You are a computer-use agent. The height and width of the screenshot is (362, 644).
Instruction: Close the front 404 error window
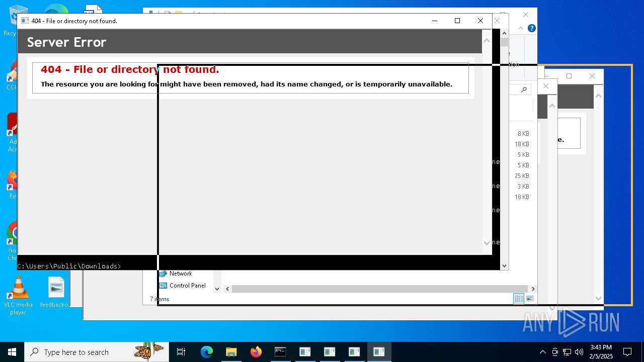click(480, 21)
